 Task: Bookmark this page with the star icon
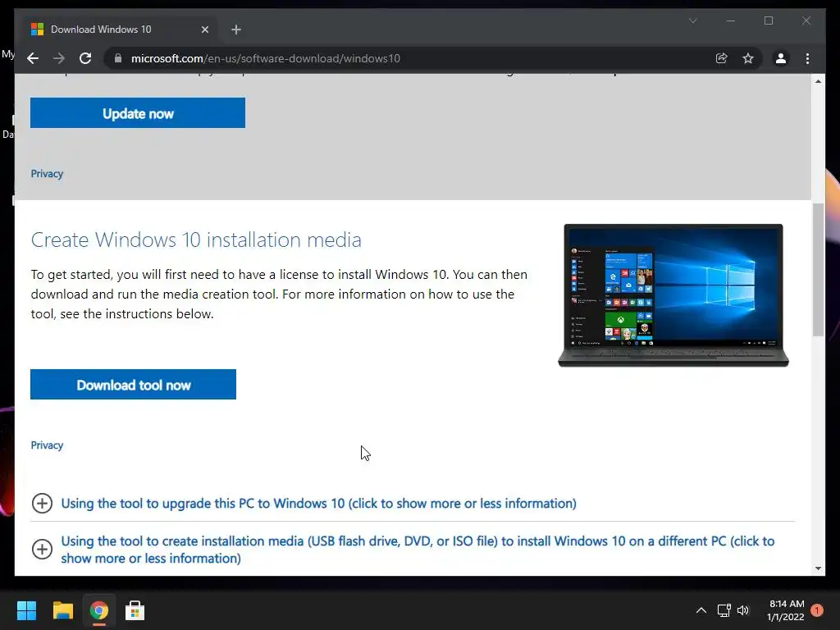pyautogui.click(x=748, y=58)
